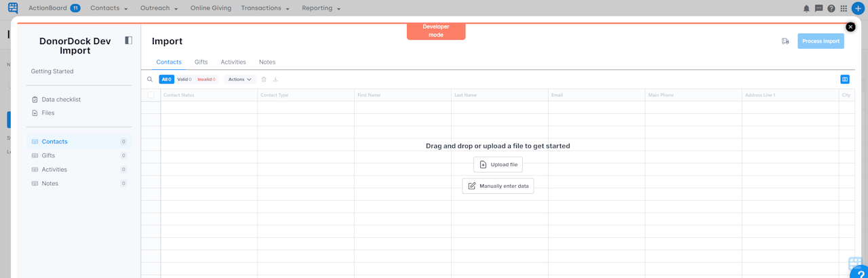Click the Data checklist clipboard icon
This screenshot has height=278, width=868.
click(35, 100)
